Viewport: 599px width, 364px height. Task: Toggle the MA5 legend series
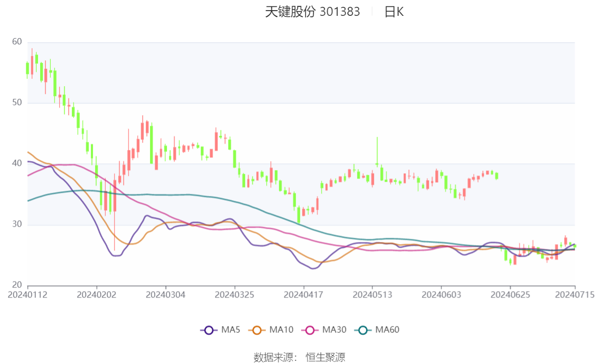[x=220, y=330]
